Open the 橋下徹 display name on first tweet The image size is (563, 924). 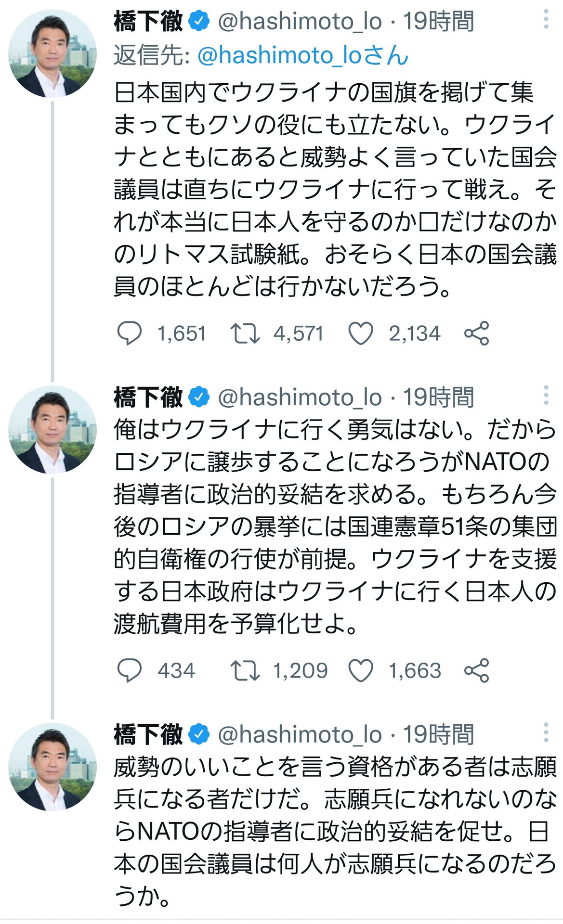[x=148, y=21]
